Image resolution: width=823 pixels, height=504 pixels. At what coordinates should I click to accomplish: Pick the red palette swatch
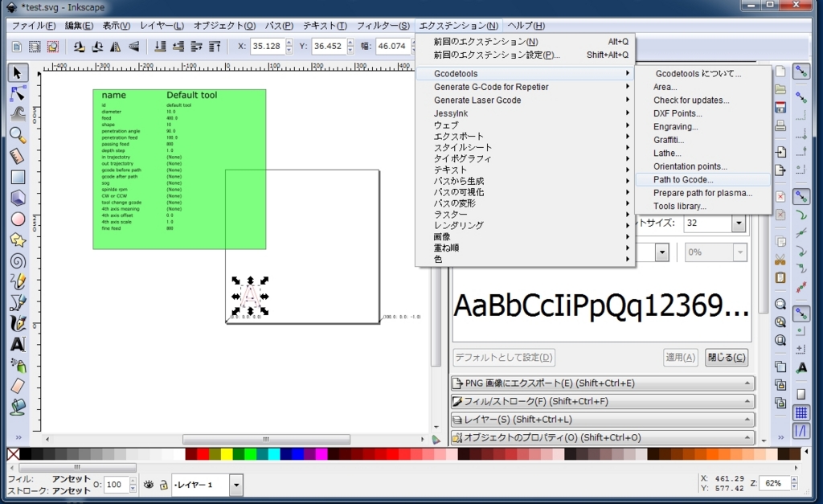point(203,454)
